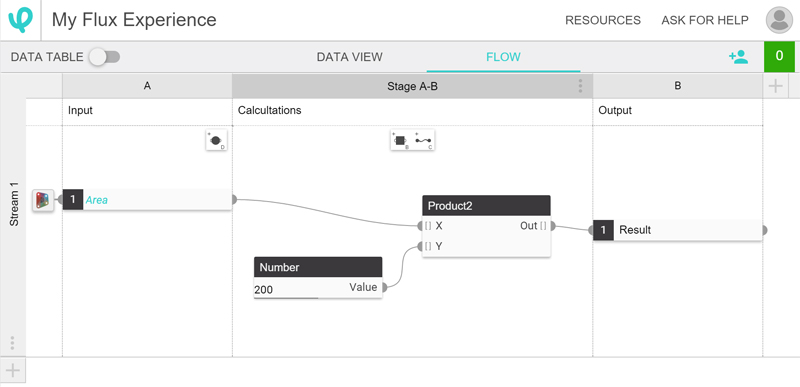The height and width of the screenshot is (387, 800).
Task: Open the user profile avatar
Action: tap(779, 20)
